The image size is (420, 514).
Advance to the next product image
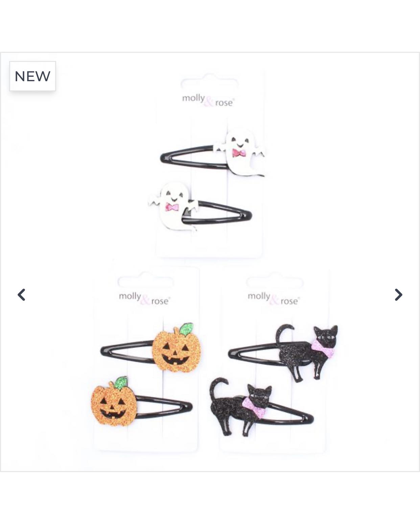398,295
